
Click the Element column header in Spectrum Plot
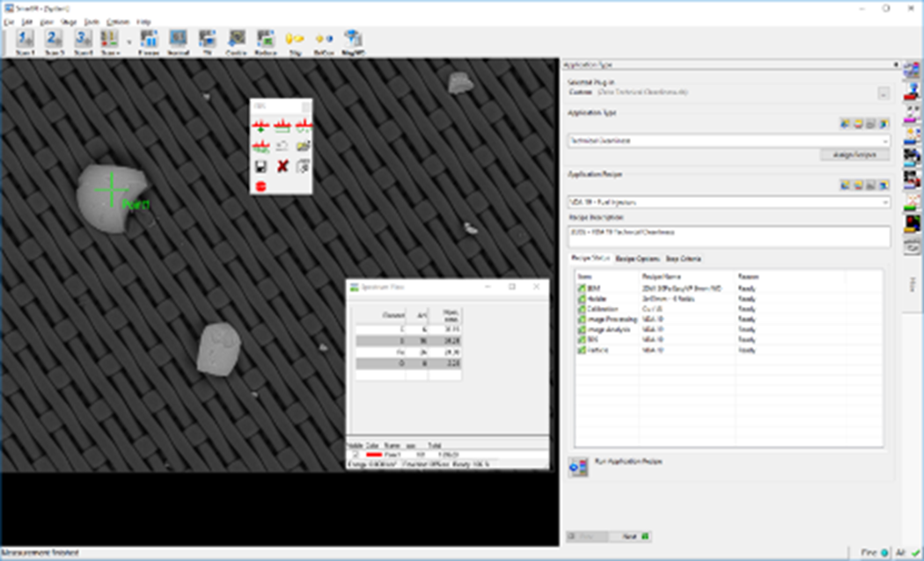(381, 316)
